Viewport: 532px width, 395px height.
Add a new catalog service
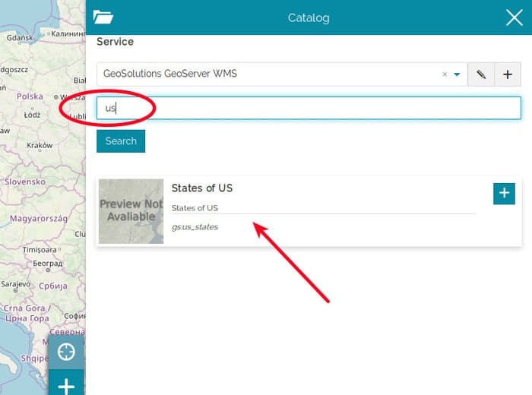click(508, 74)
